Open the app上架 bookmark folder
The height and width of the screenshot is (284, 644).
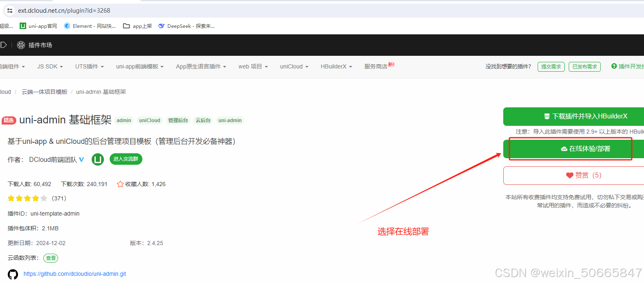tap(137, 26)
